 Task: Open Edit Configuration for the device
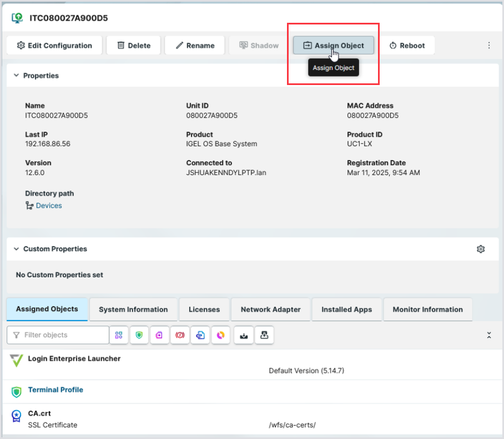pyautogui.click(x=54, y=46)
